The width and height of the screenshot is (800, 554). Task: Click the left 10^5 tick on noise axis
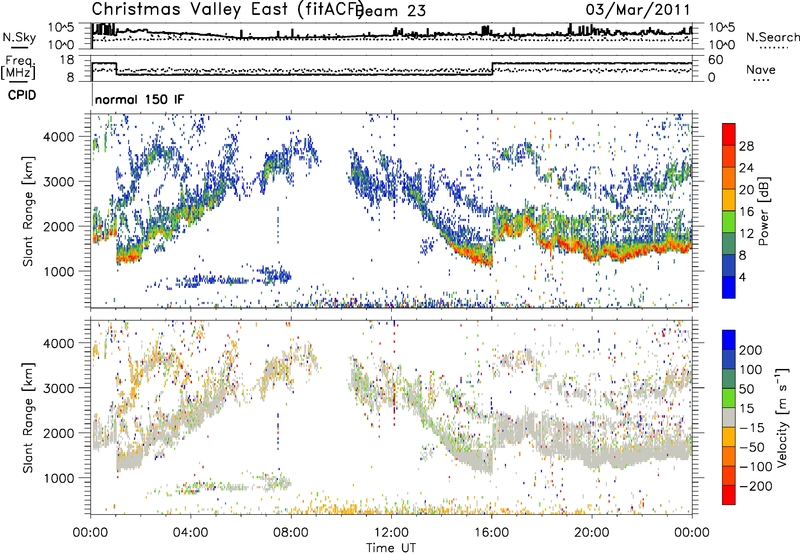[x=61, y=27]
